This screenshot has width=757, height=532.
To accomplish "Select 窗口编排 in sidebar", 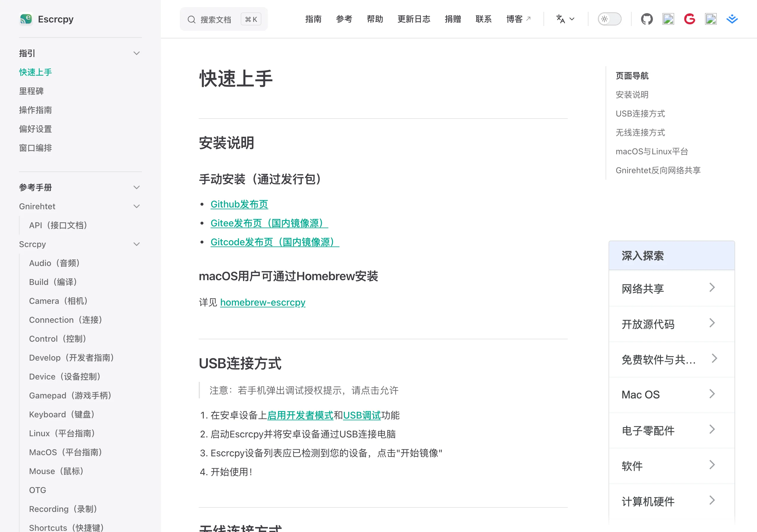I will pyautogui.click(x=35, y=148).
